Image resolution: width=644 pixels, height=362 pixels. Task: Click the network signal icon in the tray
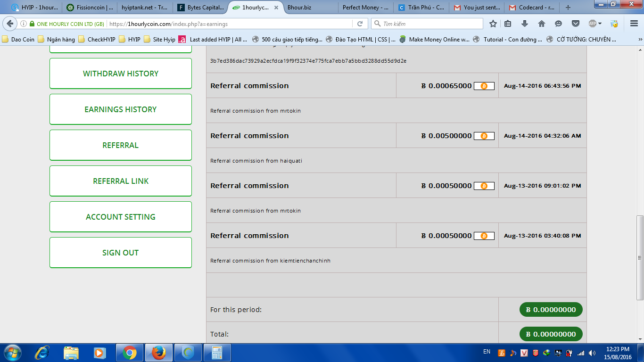point(581,353)
